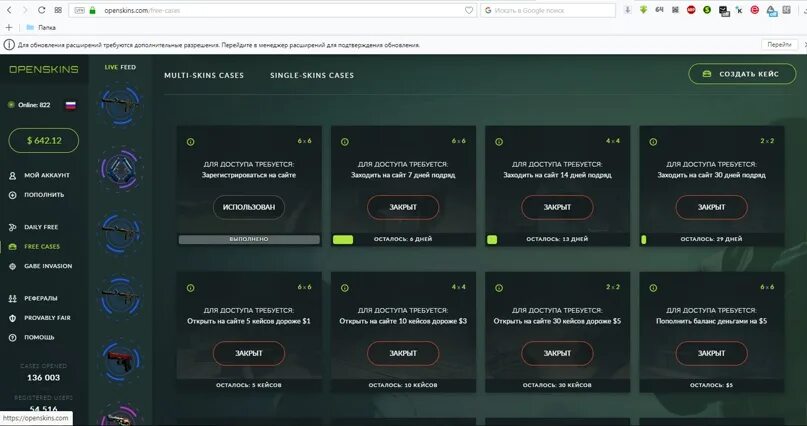Viewport: 807px width, 426px height.
Task: Click OPENSKINS logo
Action: click(x=44, y=69)
